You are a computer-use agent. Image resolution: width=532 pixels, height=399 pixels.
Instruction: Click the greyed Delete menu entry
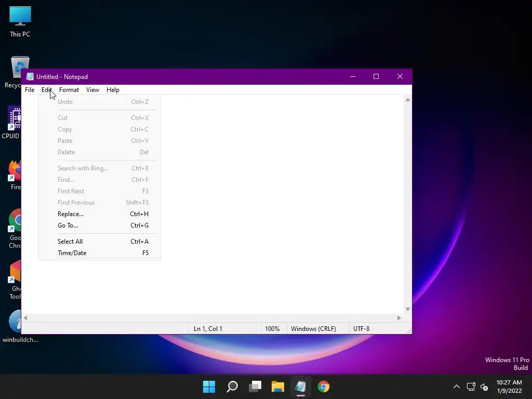[99, 152]
